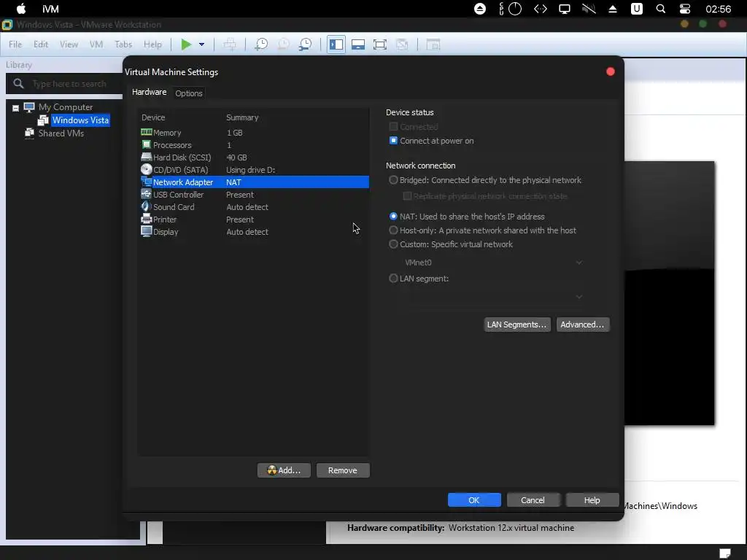Click the Send Ctrl+Alt+Del toolbar icon

tap(230, 44)
